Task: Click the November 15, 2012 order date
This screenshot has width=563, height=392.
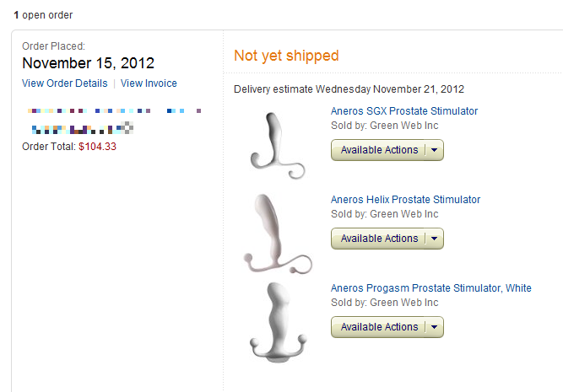Action: click(x=88, y=63)
